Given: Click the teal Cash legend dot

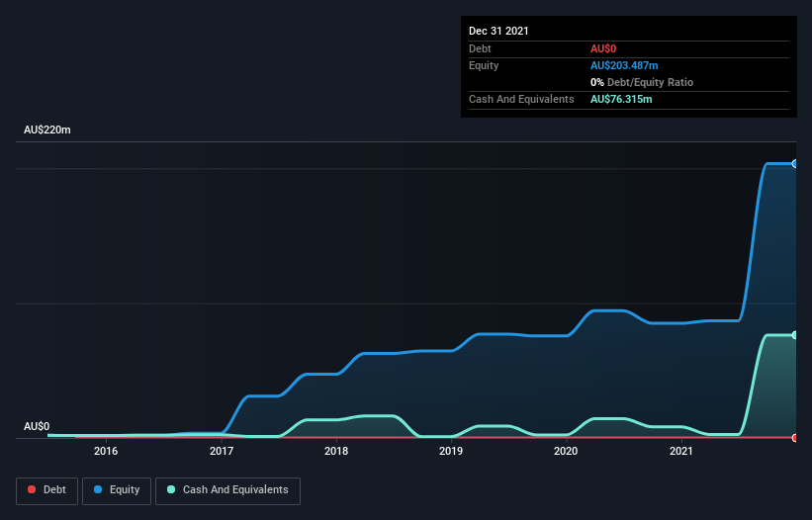Looking at the screenshot, I should click(171, 489).
